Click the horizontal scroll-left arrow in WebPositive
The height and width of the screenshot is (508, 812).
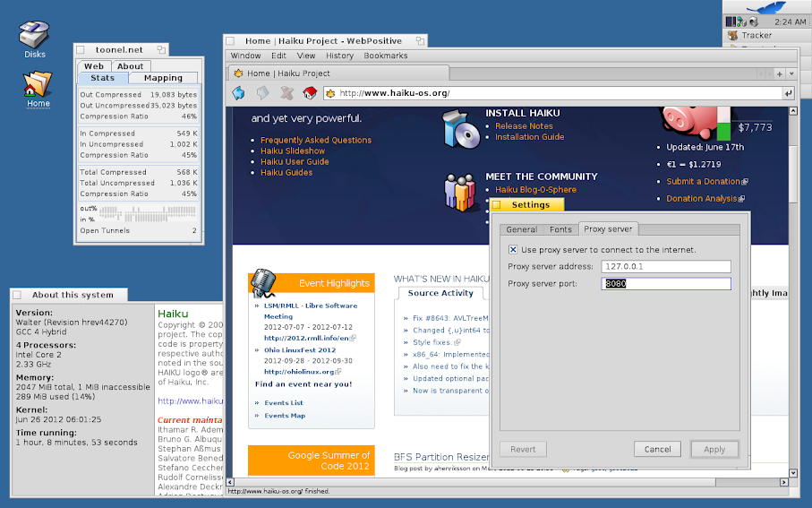pyautogui.click(x=230, y=482)
